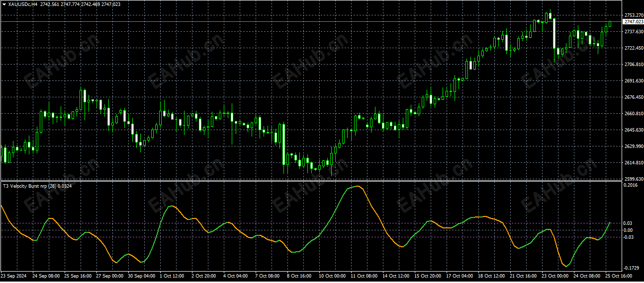Click the 2722.450 price axis label
The height and width of the screenshot is (283, 644).
tap(633, 48)
